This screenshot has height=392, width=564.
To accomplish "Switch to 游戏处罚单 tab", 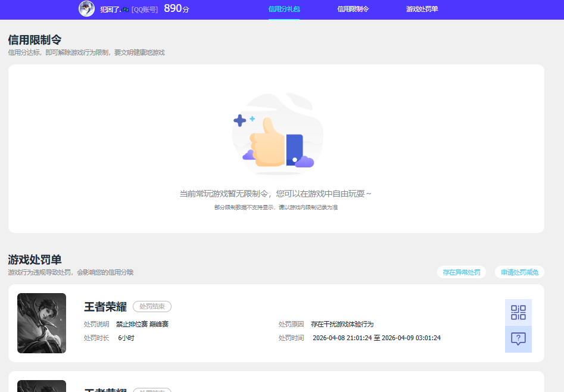I will tap(422, 9).
